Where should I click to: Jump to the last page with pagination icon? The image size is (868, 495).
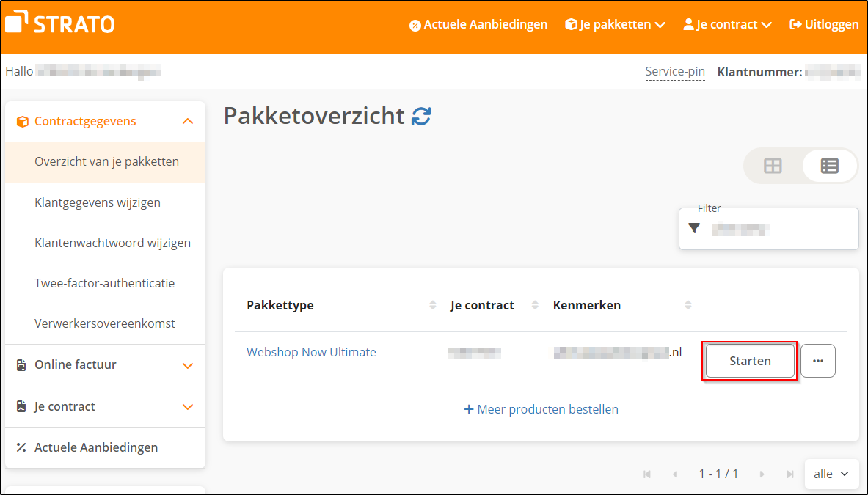point(789,474)
